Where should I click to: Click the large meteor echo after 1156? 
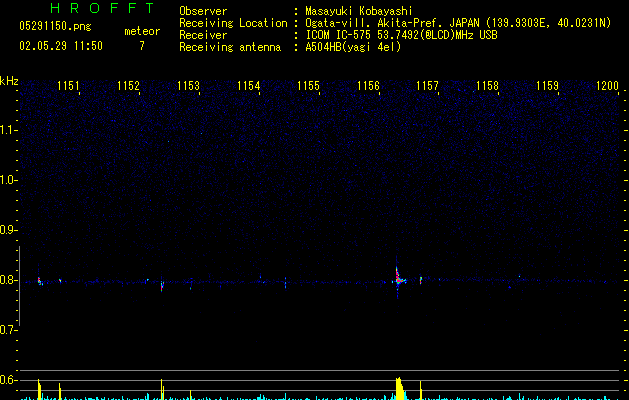pyautogui.click(x=399, y=278)
